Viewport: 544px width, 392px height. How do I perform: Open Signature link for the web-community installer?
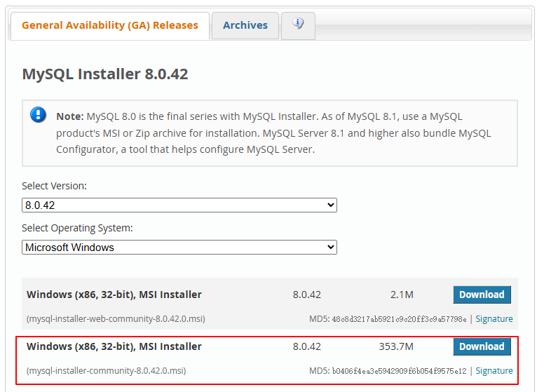tap(494, 319)
